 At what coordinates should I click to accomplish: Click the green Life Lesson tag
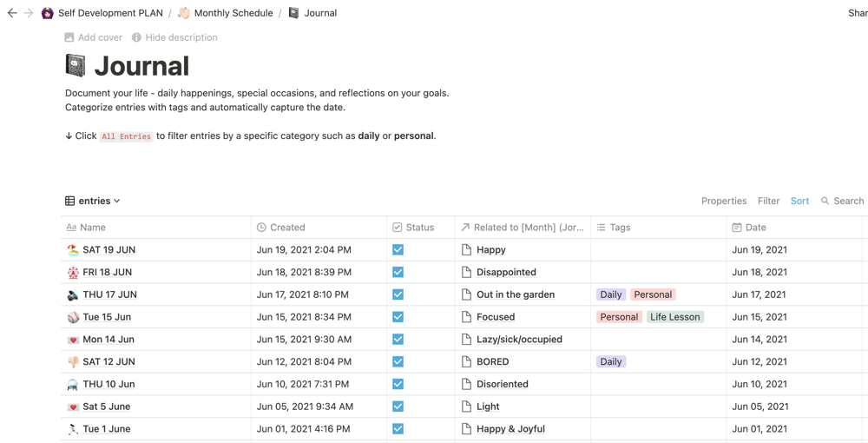(674, 317)
